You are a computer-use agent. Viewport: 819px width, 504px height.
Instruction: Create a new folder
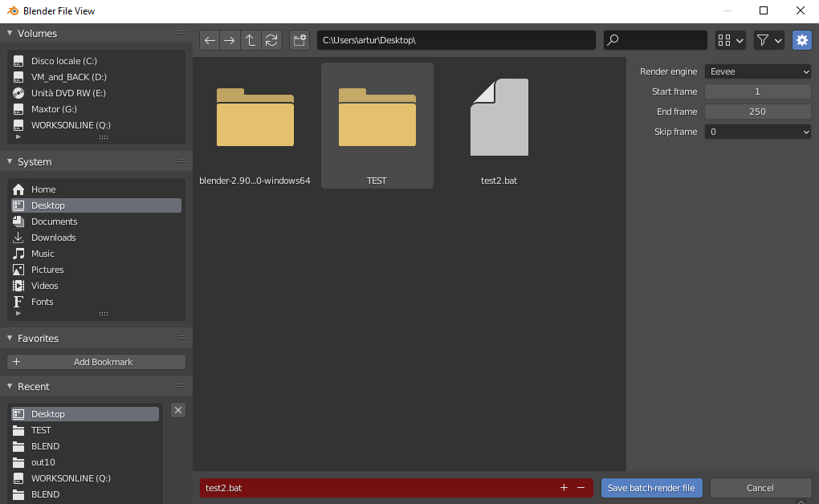click(x=299, y=40)
